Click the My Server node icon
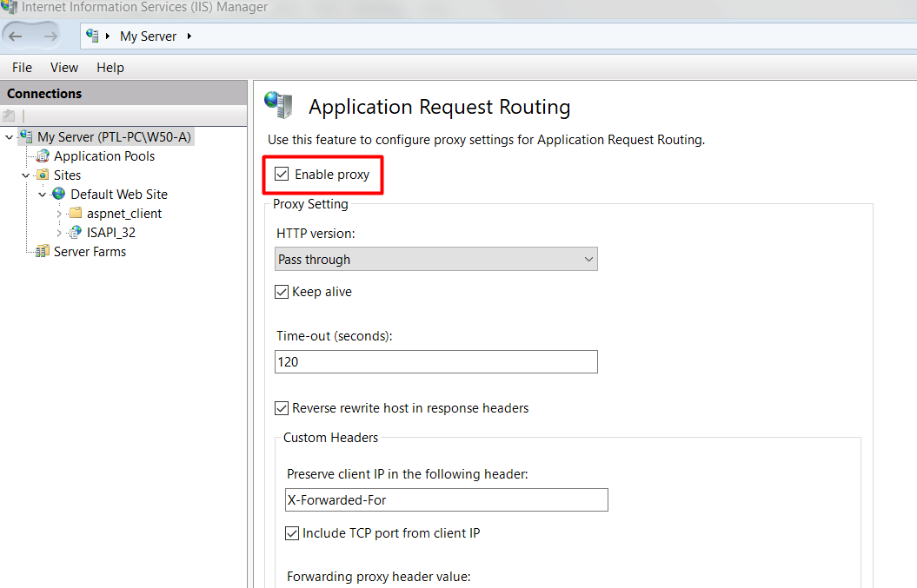Screen dimensions: 917x588 click(26, 136)
